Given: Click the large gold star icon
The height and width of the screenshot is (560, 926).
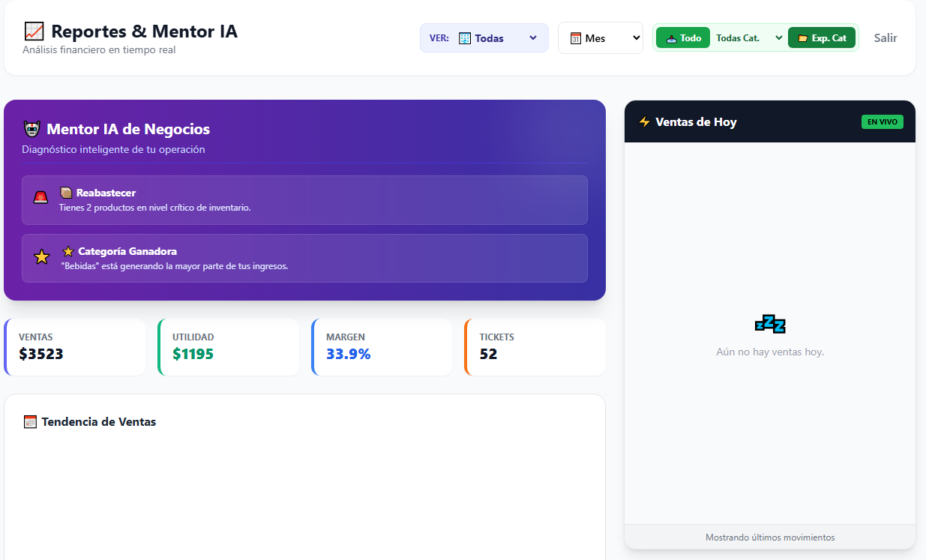Looking at the screenshot, I should coord(42,257).
